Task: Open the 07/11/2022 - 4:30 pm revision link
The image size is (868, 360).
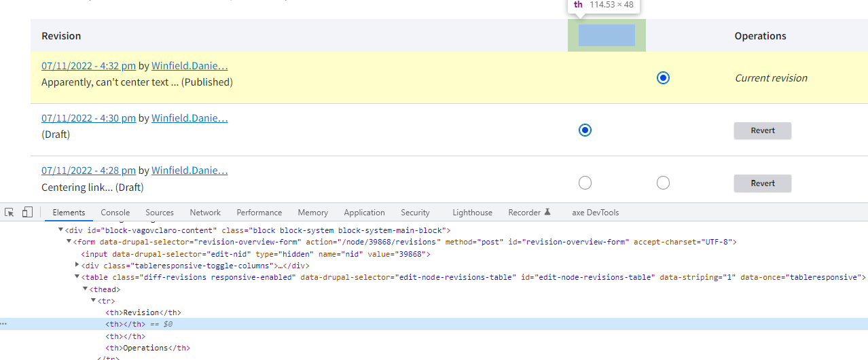Action: 89,118
